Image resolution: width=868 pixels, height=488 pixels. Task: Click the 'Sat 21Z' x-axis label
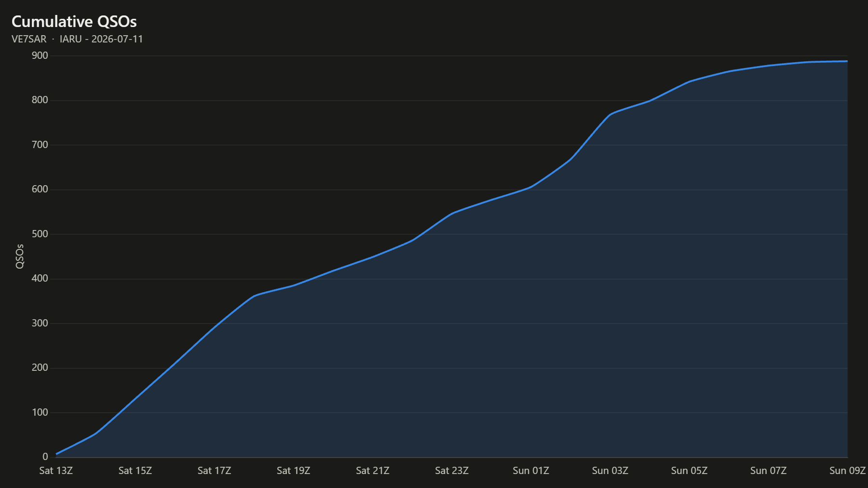(372, 471)
